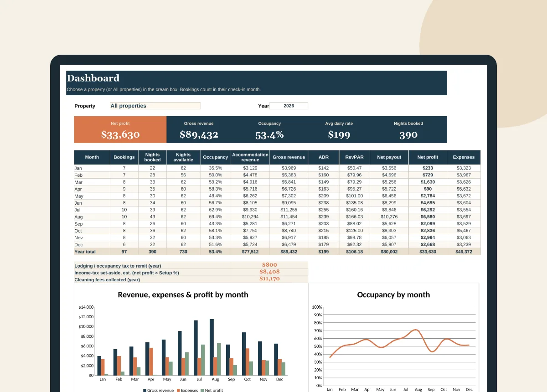Click year total nights available 730

[x=183, y=252]
